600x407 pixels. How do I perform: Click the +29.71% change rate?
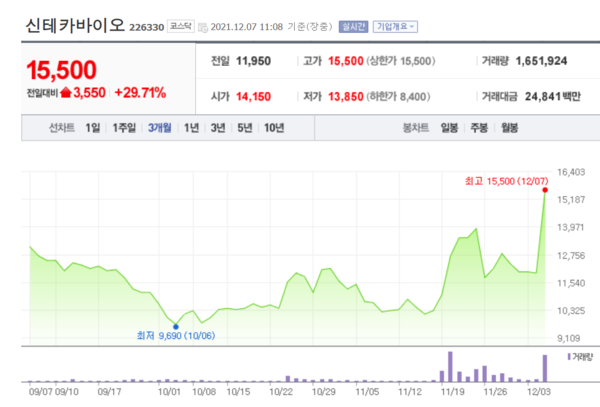pyautogui.click(x=140, y=93)
